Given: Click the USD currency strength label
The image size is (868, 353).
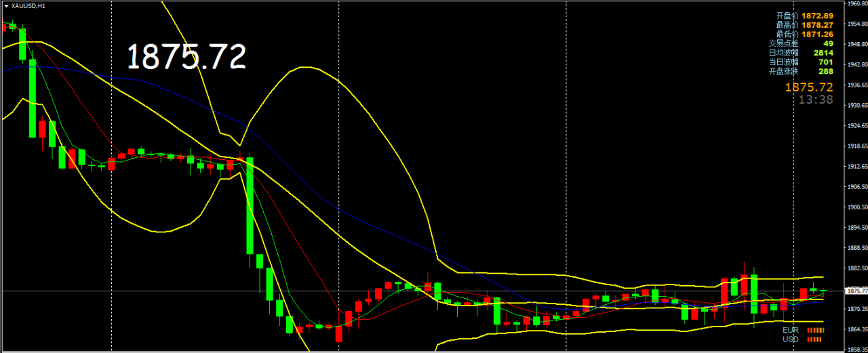Looking at the screenshot, I should click(791, 339).
